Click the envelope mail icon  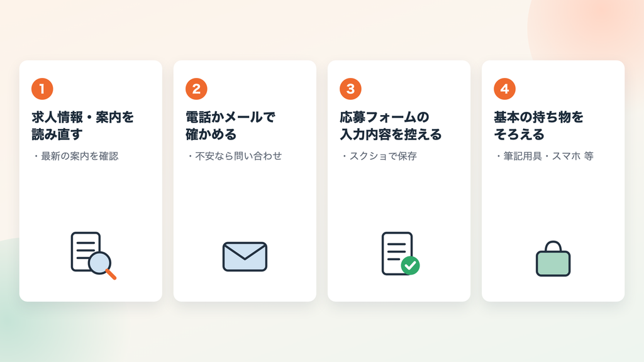245,256
